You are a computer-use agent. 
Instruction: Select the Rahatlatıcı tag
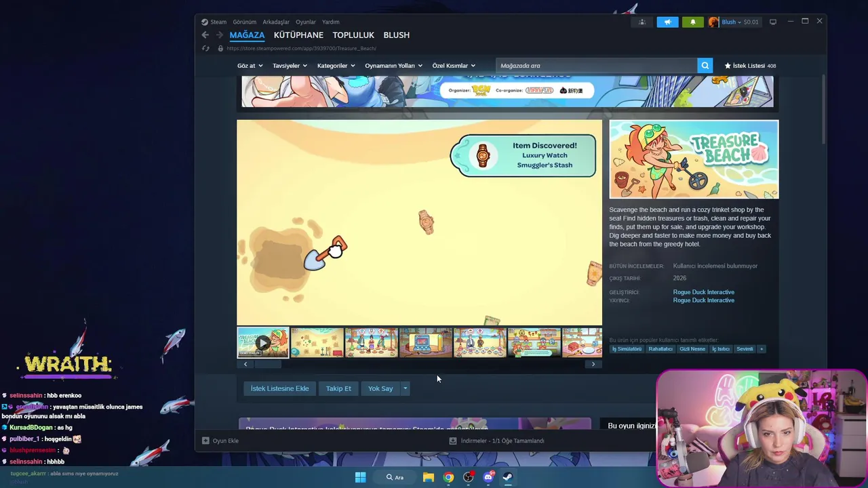coord(660,349)
